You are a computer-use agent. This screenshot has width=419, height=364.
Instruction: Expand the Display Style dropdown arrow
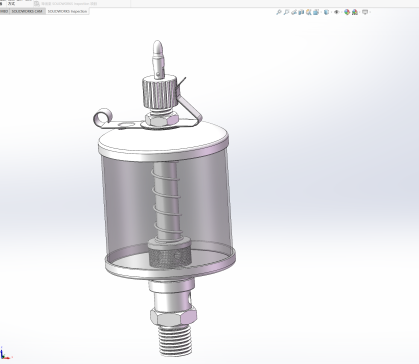pos(331,12)
